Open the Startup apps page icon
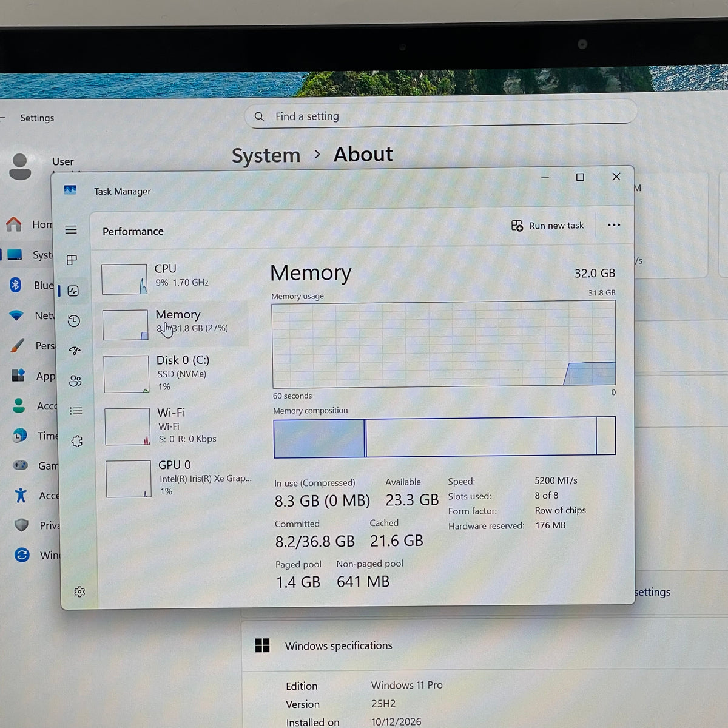This screenshot has width=728, height=728. coord(75,351)
